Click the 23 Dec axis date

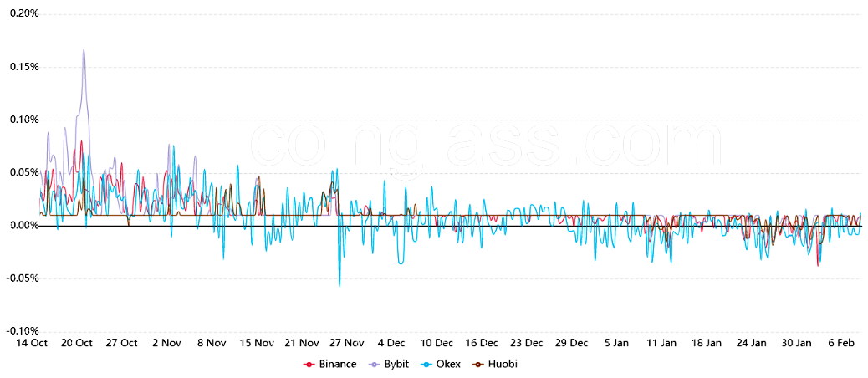coord(527,343)
